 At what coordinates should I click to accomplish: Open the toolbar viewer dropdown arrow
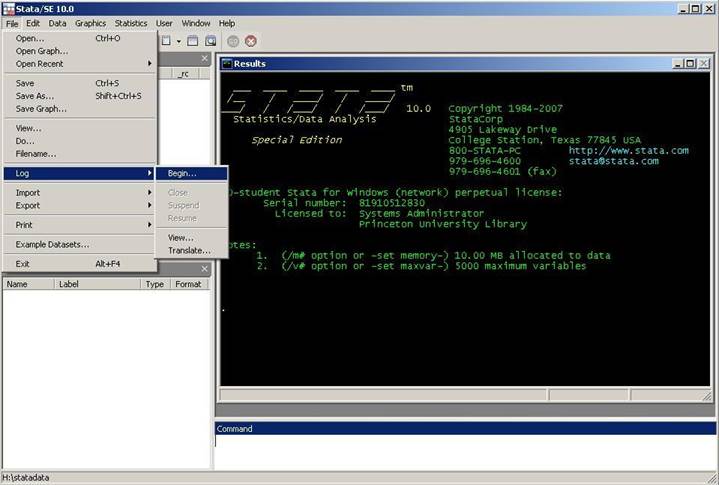(x=179, y=41)
